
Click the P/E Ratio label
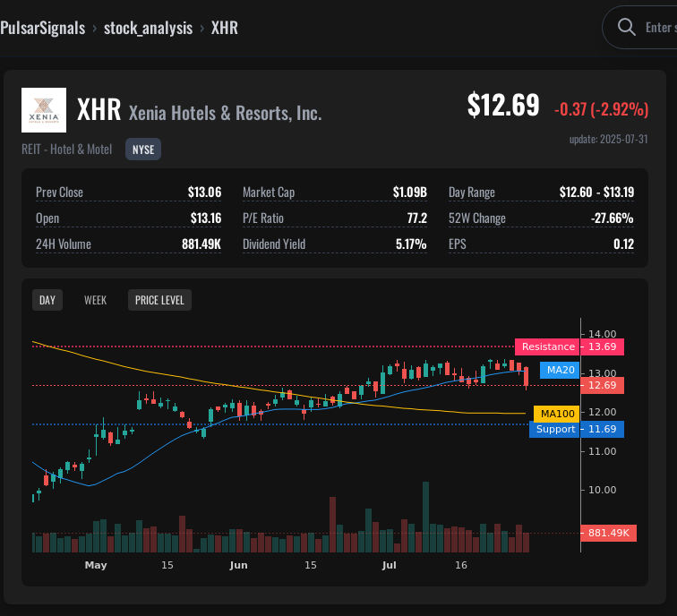[x=263, y=218]
